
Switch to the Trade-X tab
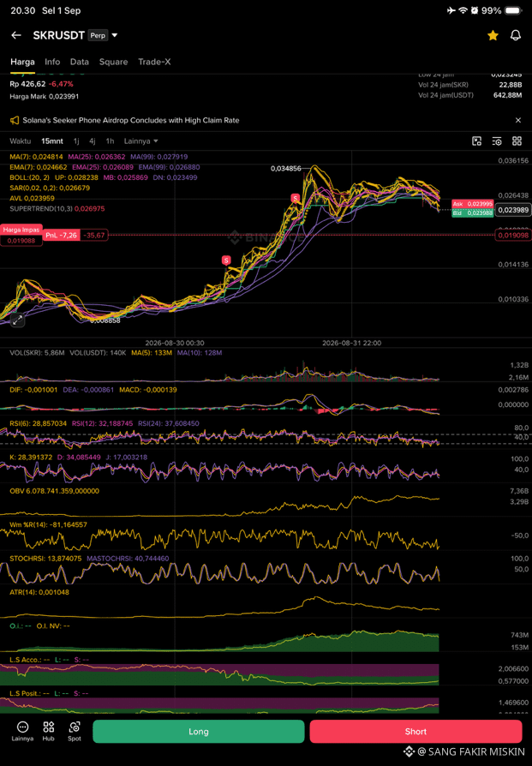pos(154,62)
